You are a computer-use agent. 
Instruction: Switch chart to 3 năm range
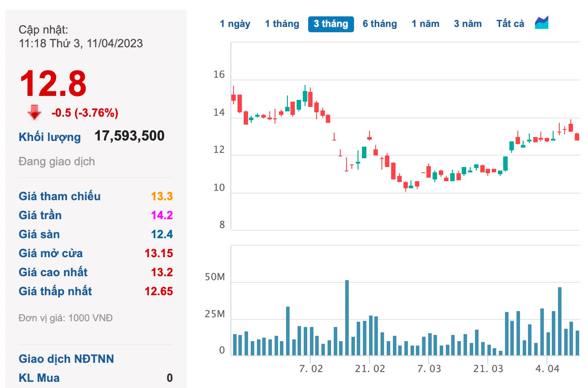[467, 24]
